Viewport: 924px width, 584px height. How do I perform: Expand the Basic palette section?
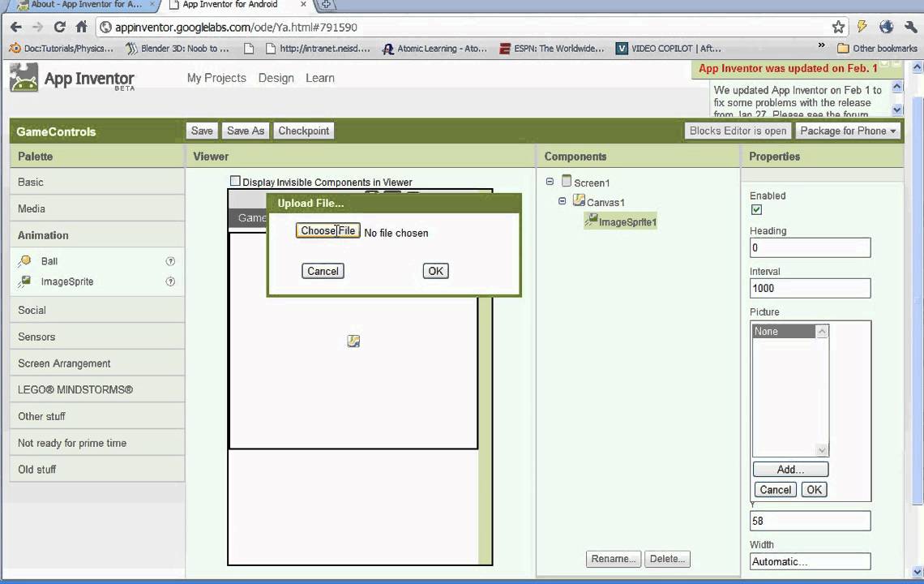96,182
